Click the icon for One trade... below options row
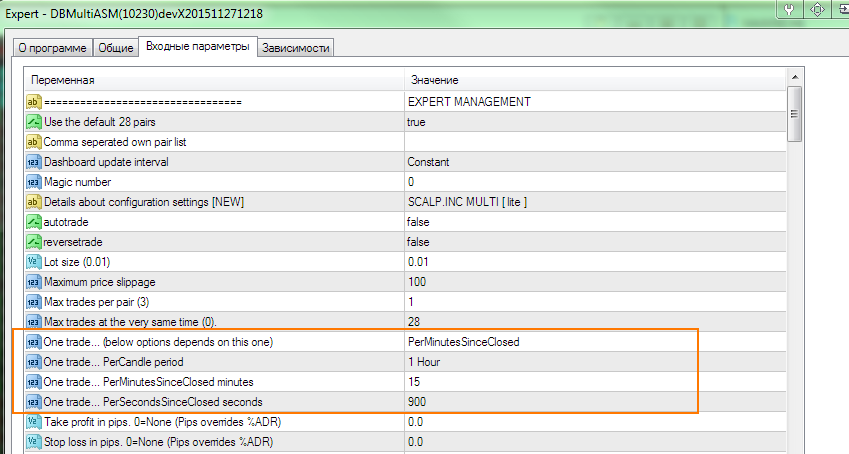 [34, 342]
